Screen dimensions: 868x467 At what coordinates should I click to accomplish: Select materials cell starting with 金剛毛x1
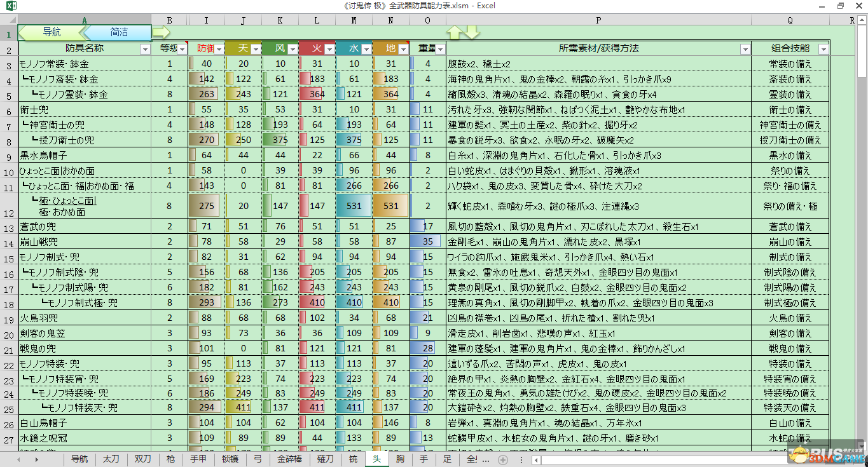pyautogui.click(x=598, y=241)
